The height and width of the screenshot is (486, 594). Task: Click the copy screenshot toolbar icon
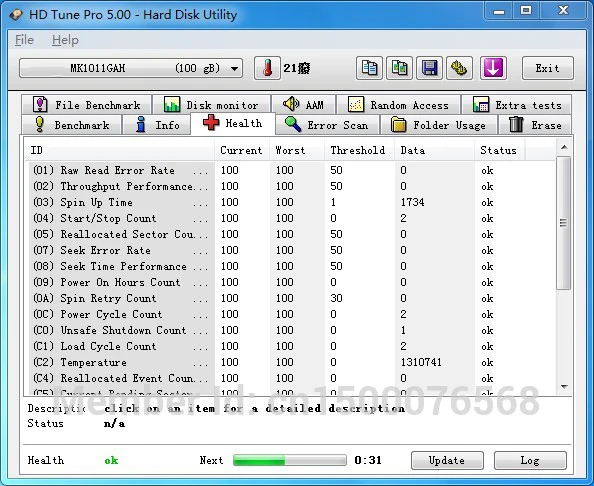[x=399, y=68]
